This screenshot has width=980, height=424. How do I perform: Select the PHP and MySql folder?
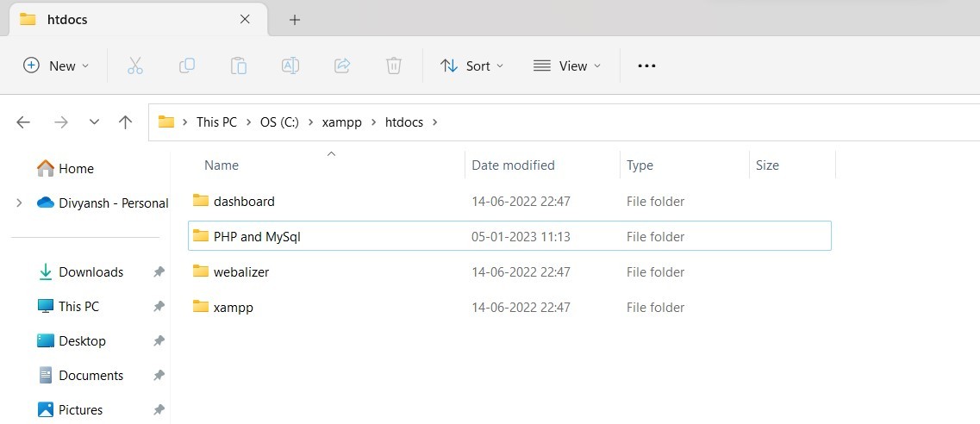(257, 237)
